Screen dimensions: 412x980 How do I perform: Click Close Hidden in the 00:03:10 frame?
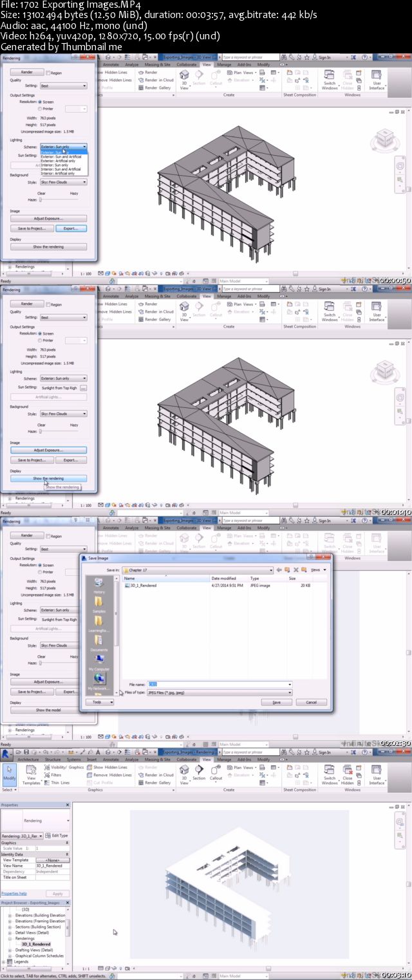tap(348, 774)
